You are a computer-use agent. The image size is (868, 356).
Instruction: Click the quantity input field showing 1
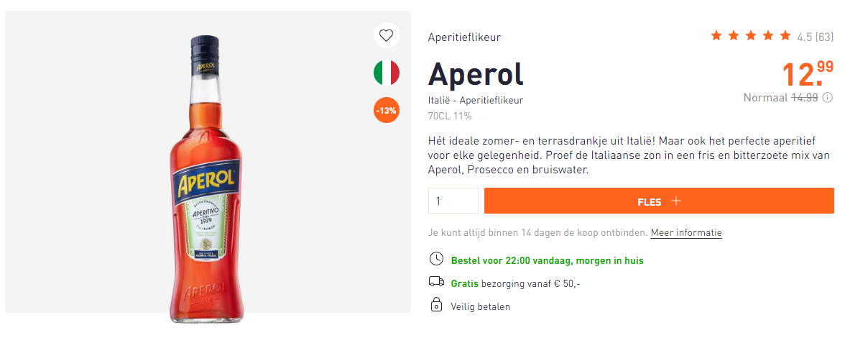pos(453,201)
